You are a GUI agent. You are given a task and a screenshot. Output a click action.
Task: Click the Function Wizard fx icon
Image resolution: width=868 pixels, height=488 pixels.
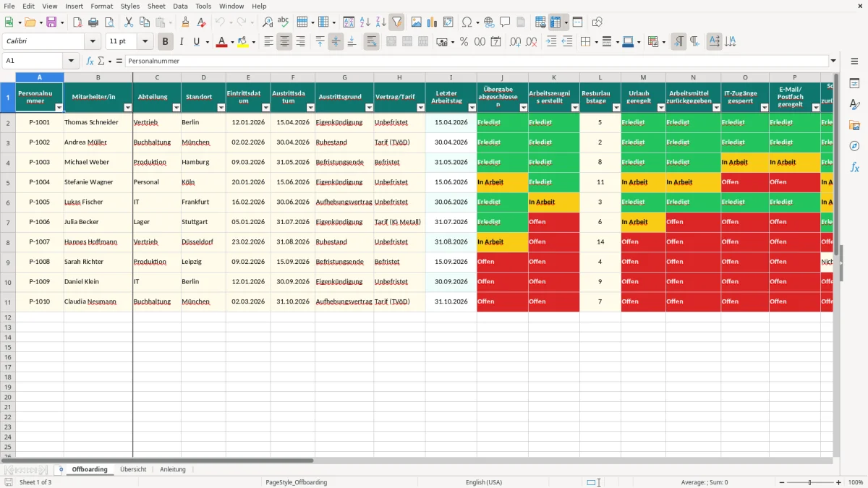pyautogui.click(x=90, y=61)
